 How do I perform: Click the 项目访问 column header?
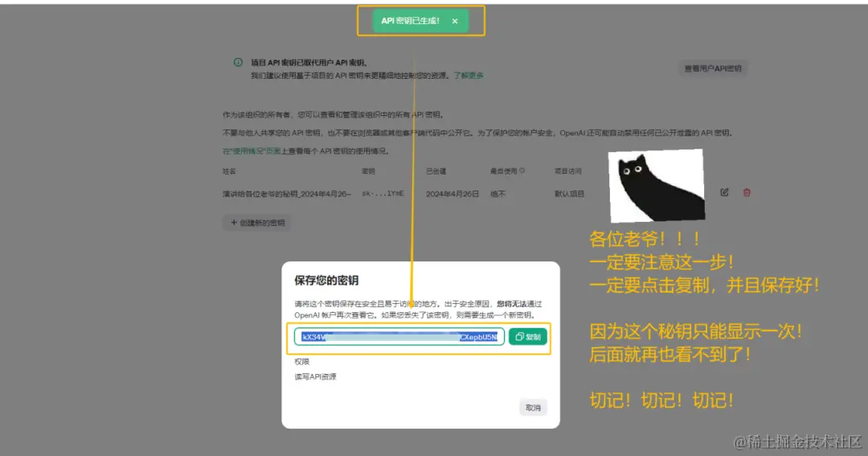pos(568,171)
